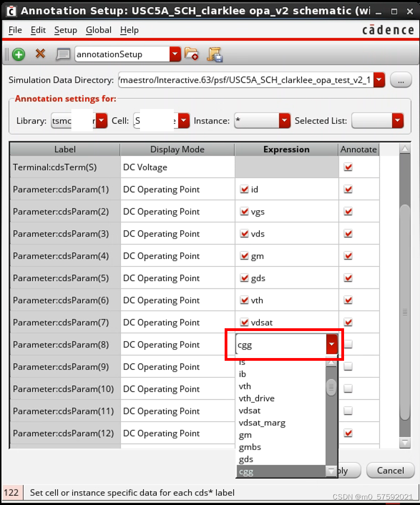The height and width of the screenshot is (505, 420).
Task: Click the load setup folder icon
Action: point(191,54)
